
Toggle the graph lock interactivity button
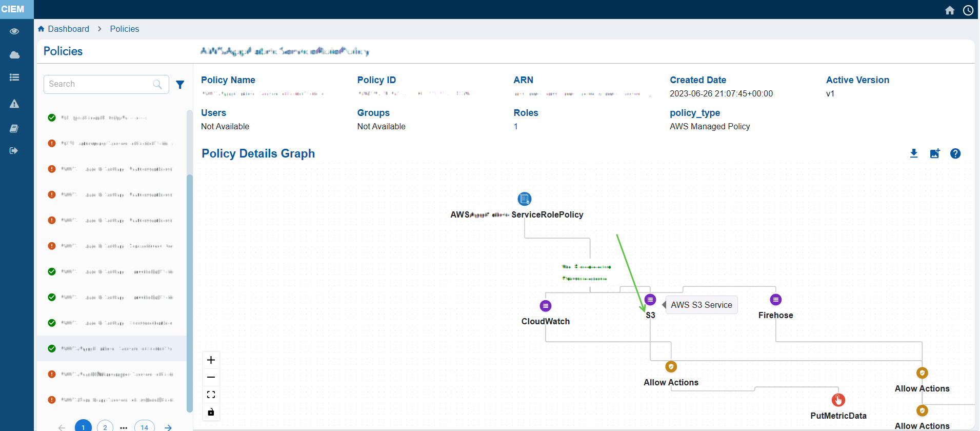pos(211,412)
